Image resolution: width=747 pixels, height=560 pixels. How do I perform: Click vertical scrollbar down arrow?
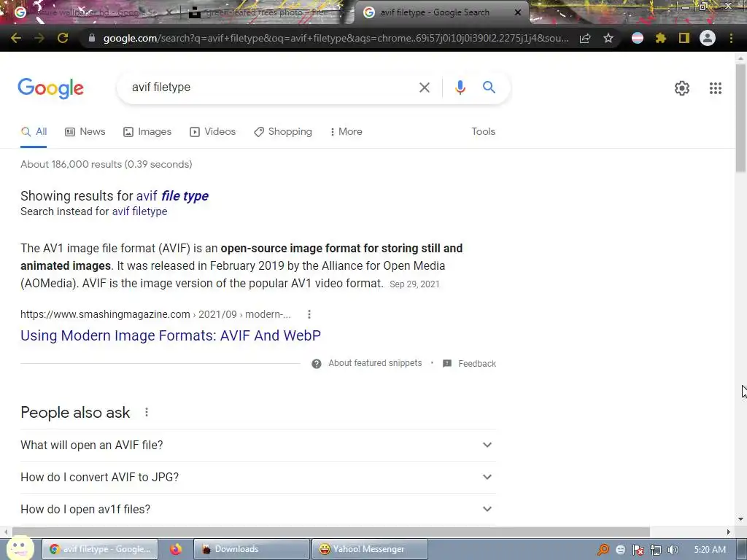pyautogui.click(x=740, y=518)
